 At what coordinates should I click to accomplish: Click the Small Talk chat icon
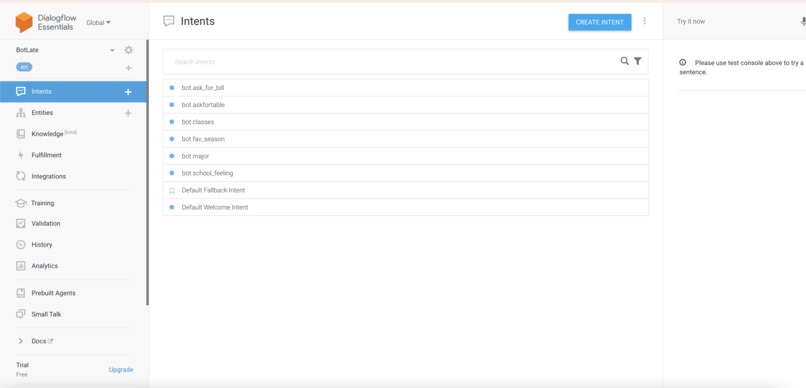pos(21,314)
